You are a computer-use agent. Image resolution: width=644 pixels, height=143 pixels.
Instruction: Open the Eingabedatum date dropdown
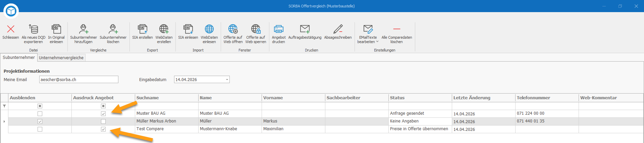(x=227, y=80)
